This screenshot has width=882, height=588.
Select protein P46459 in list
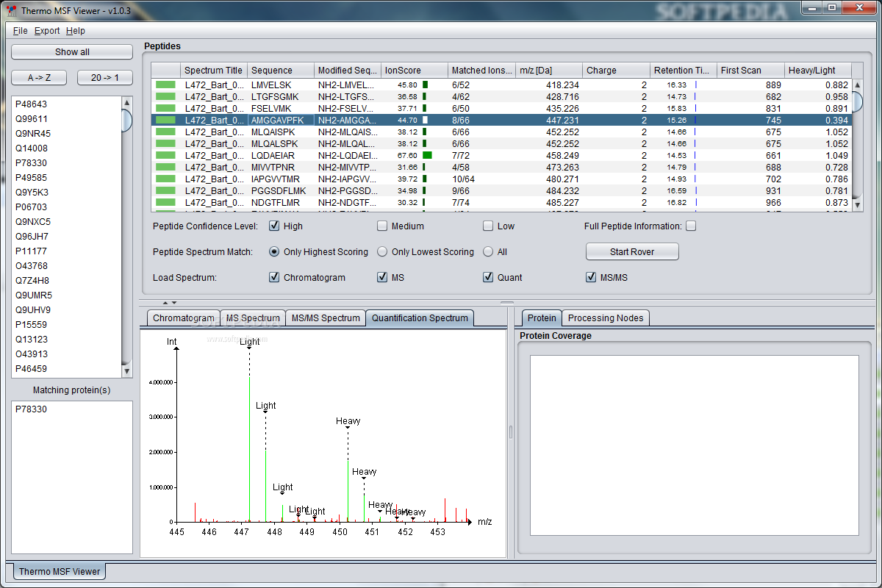[x=66, y=369]
